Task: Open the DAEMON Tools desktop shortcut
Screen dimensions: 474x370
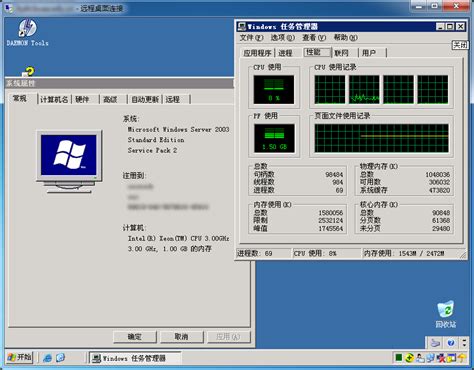Action: 27,32
